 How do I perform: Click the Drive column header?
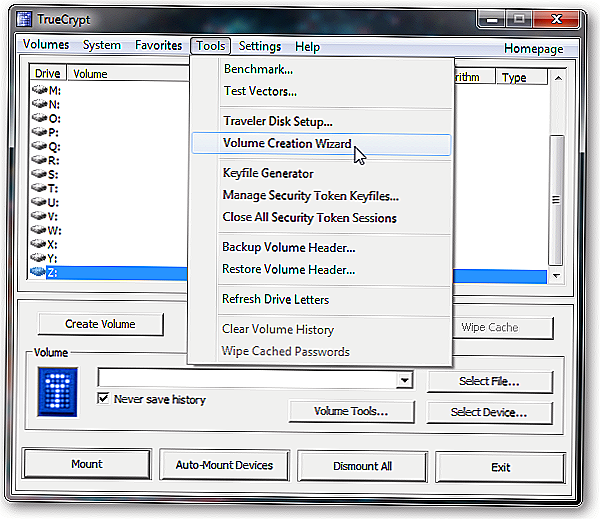point(48,73)
